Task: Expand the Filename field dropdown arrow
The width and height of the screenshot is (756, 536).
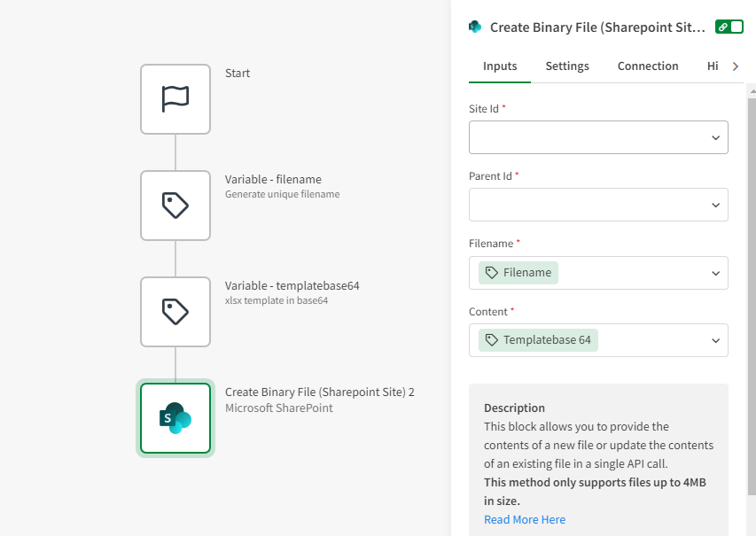Action: 715,273
